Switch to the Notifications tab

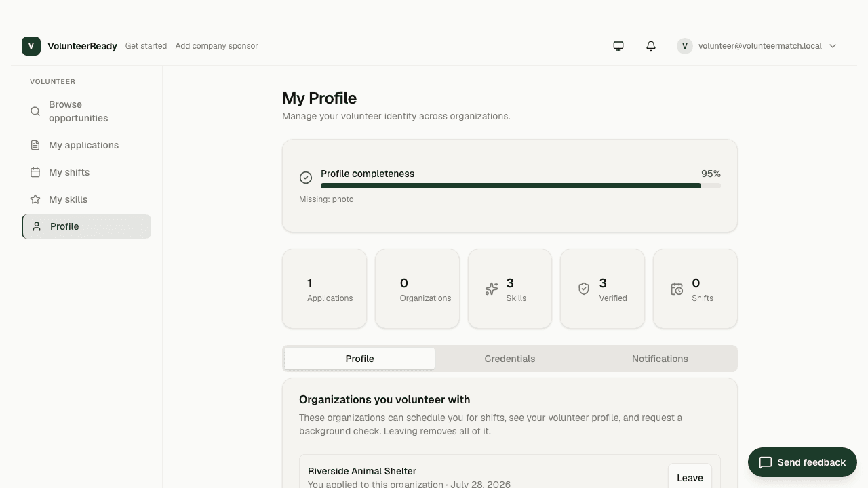[660, 359]
